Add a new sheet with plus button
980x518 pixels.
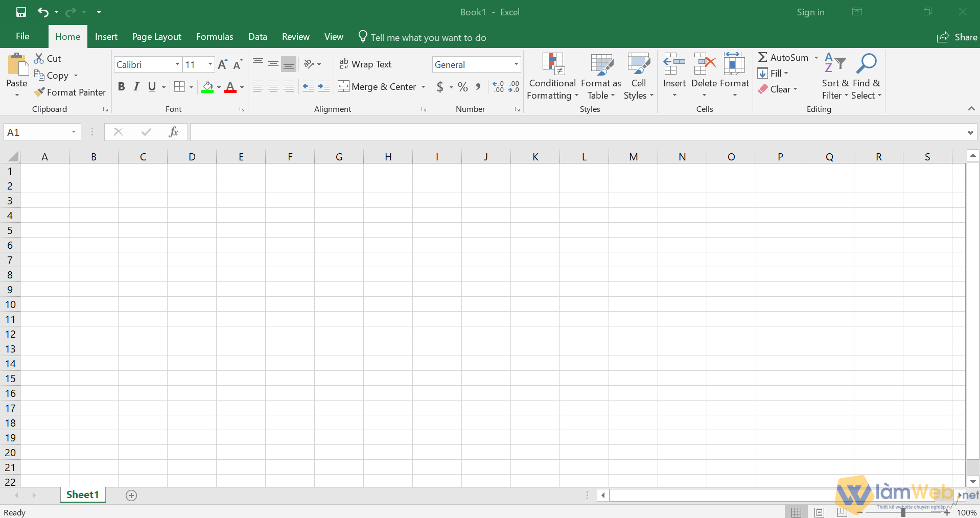(131, 496)
